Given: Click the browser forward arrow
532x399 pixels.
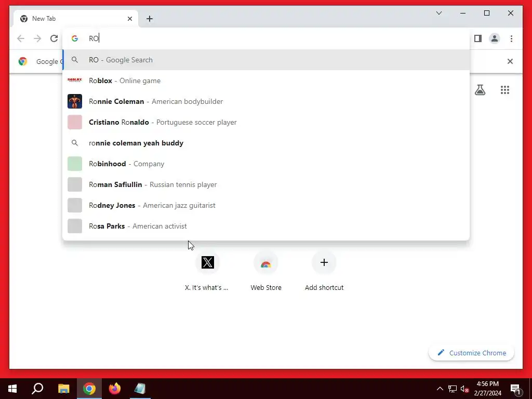Looking at the screenshot, I should pyautogui.click(x=37, y=38).
